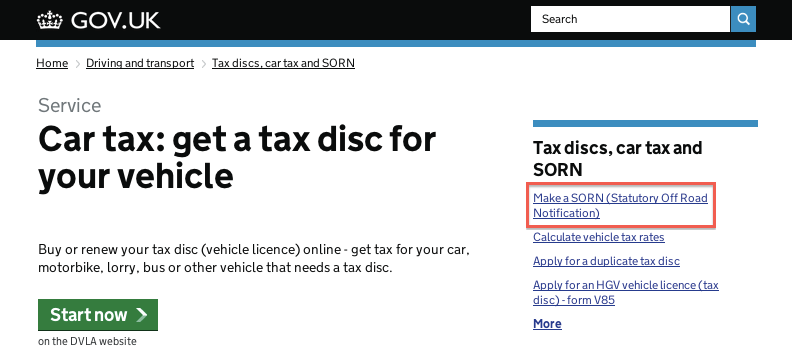Open Make a SORN (Statutory Off Road Notification)
Viewport: 792px width, 360px height.
coord(620,205)
